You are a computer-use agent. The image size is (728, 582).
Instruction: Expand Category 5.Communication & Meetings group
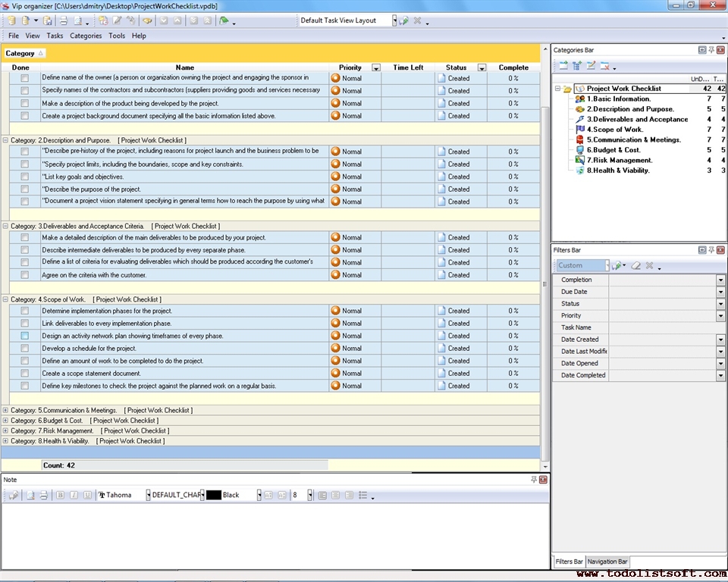(6, 410)
